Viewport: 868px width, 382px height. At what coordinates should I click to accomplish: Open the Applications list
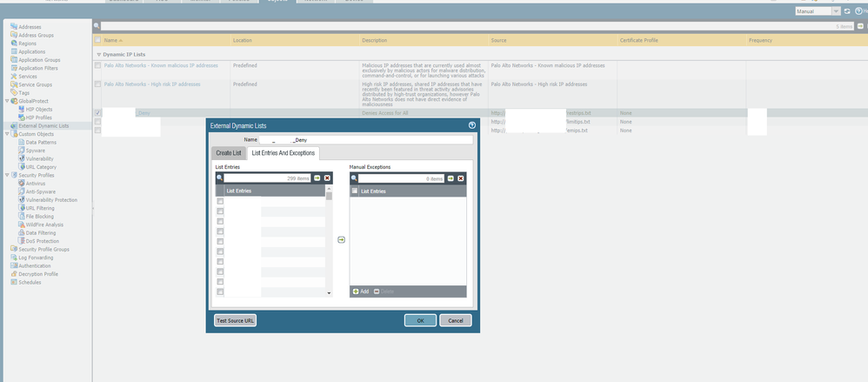pos(31,51)
